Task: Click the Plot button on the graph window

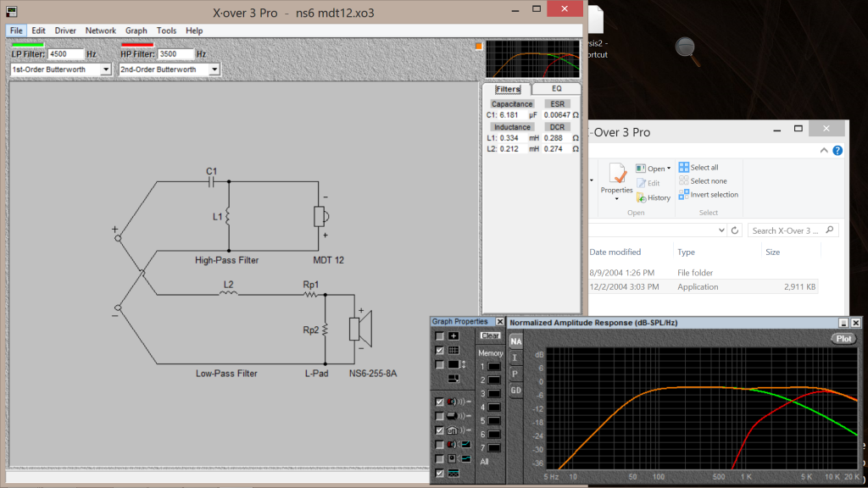Action: click(843, 339)
